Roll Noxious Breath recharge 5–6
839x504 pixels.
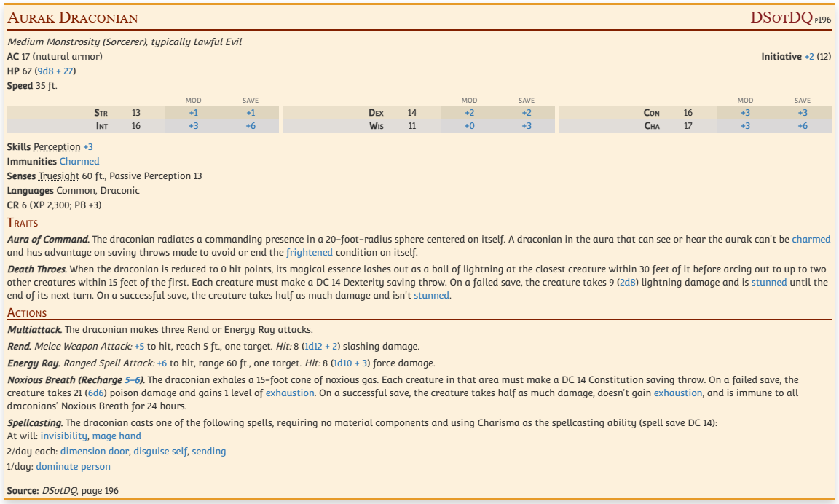[x=133, y=379]
